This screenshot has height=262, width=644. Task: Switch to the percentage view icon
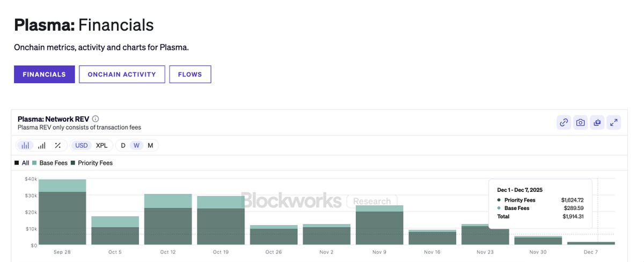tap(57, 145)
